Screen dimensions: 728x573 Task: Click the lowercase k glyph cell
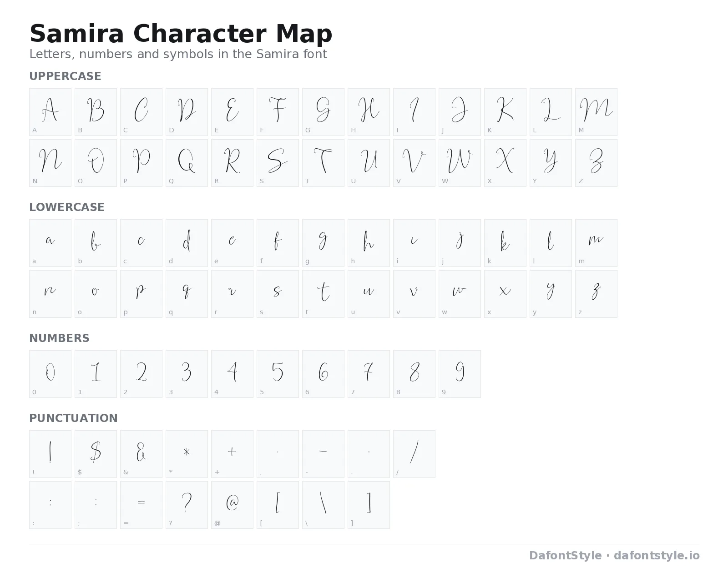click(x=505, y=243)
